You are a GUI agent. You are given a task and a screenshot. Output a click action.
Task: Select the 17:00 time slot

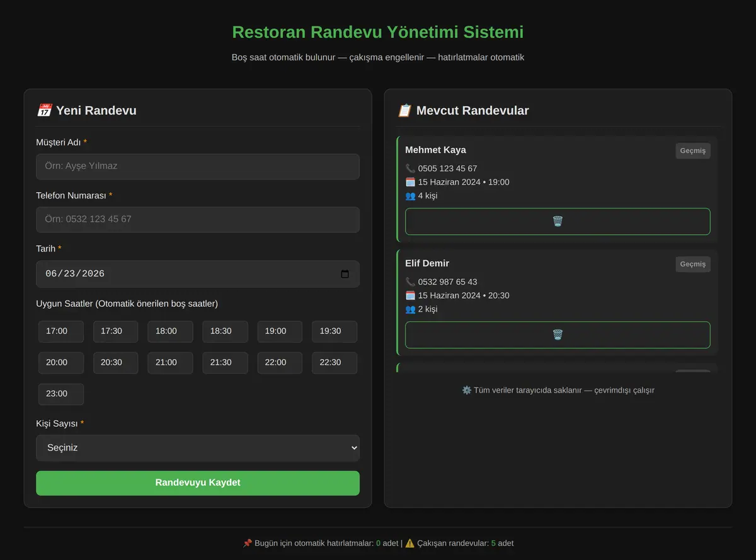tap(61, 331)
